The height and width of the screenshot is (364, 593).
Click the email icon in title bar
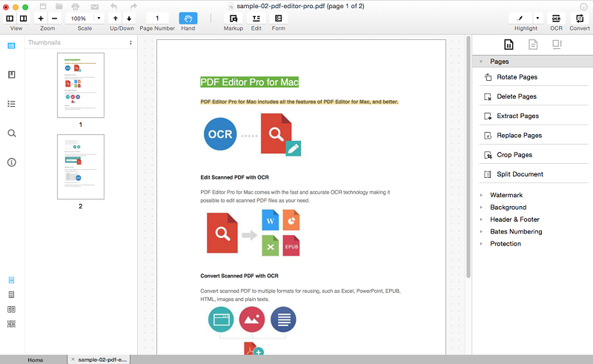(95, 7)
